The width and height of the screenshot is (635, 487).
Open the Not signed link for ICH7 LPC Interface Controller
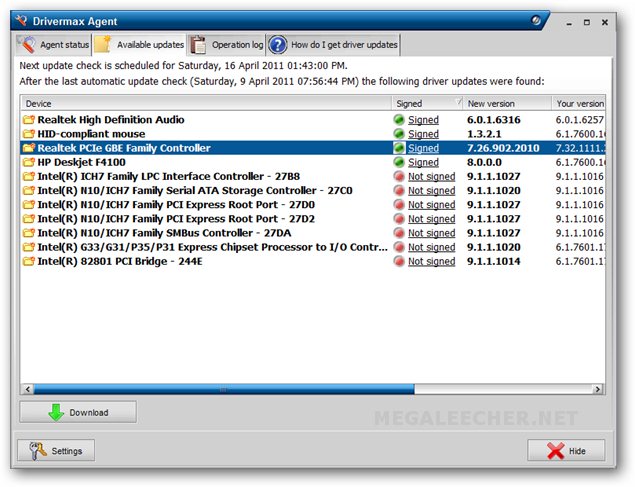coord(431,177)
